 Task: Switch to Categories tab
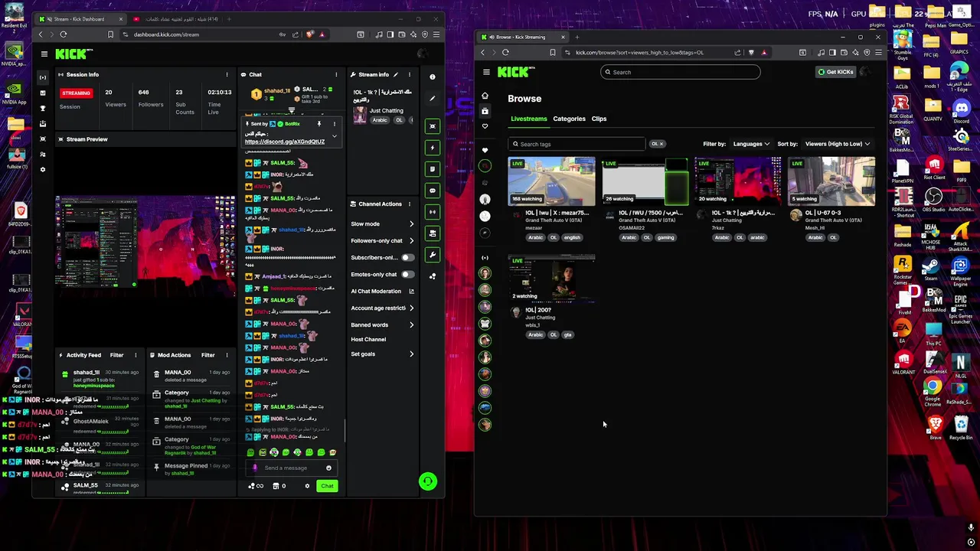(569, 119)
